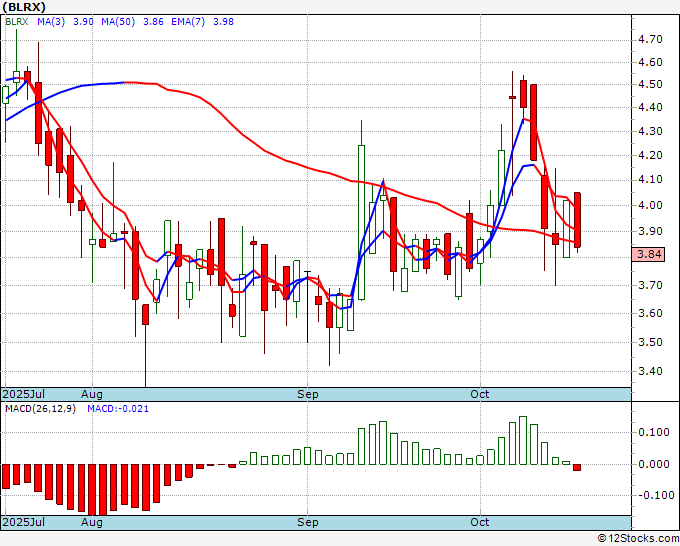Click the 2025Jul label on MACD axis
The width and height of the screenshot is (680, 546).
(24, 522)
